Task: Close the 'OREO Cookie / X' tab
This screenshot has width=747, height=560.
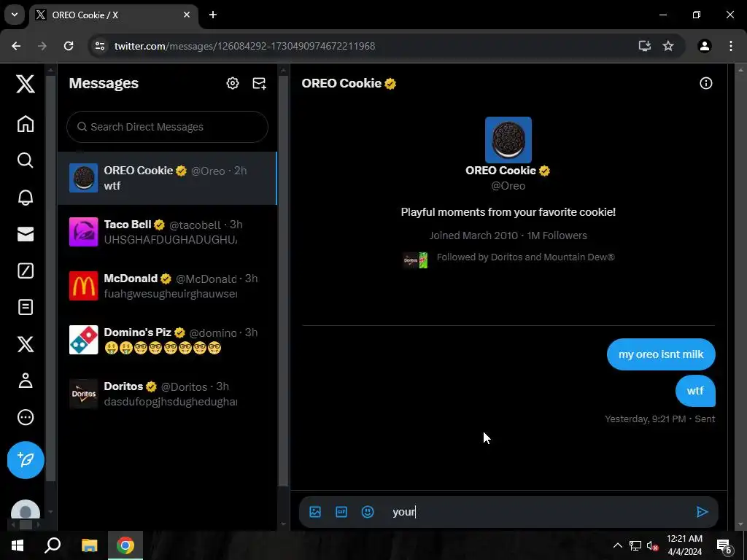Action: pyautogui.click(x=187, y=15)
